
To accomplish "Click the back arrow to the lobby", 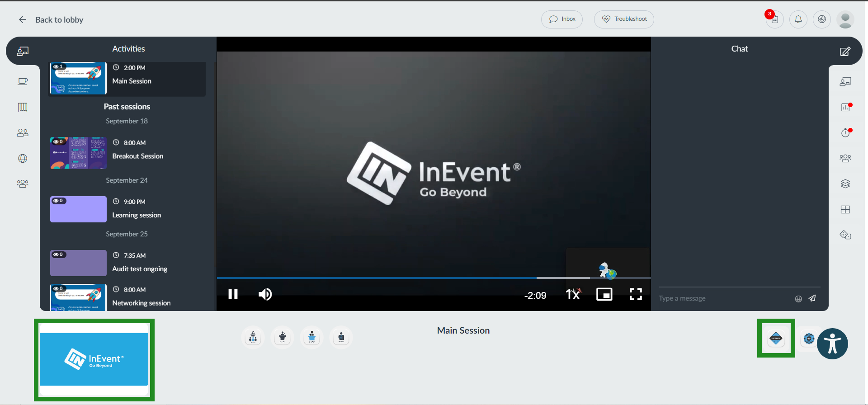I will [23, 19].
